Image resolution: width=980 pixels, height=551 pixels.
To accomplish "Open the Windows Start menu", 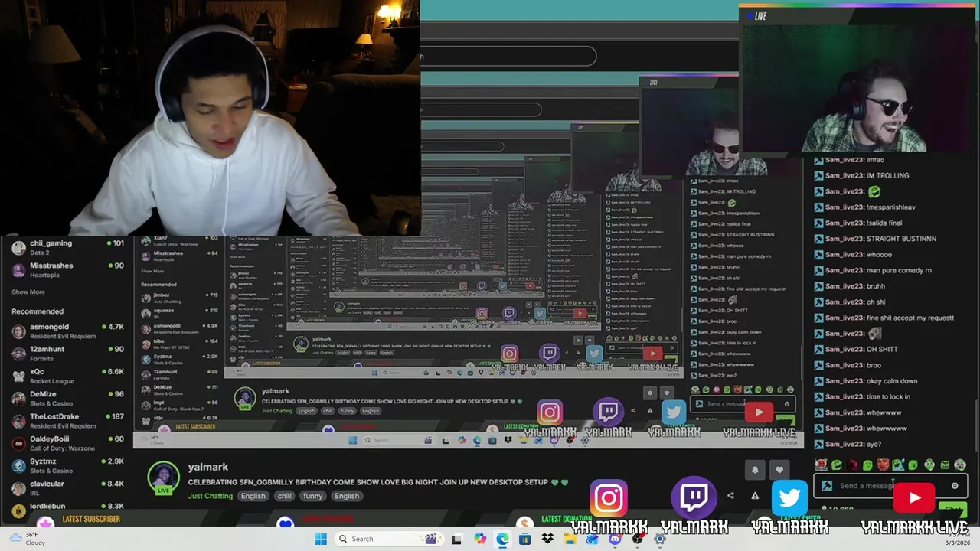I will [321, 539].
